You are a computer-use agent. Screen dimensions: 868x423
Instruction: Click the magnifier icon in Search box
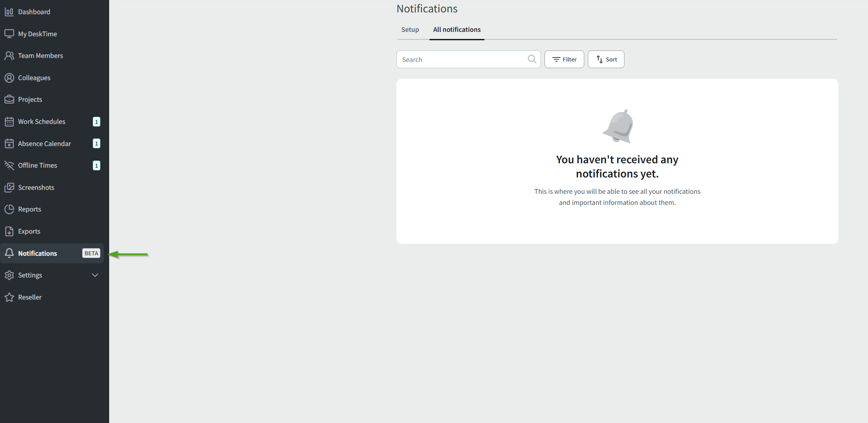pyautogui.click(x=532, y=59)
